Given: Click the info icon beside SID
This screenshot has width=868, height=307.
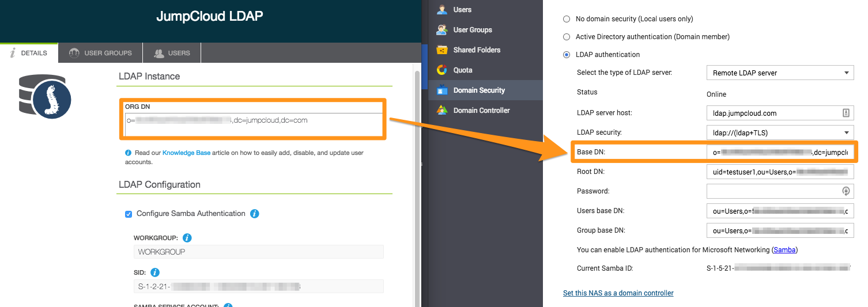Looking at the screenshot, I should [x=155, y=272].
